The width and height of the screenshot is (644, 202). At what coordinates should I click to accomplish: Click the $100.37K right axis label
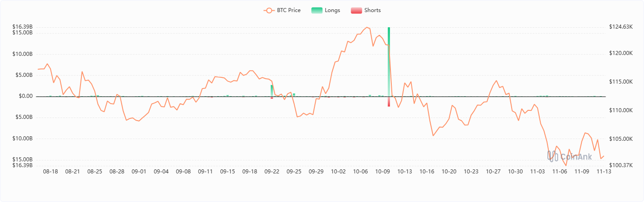(x=621, y=165)
